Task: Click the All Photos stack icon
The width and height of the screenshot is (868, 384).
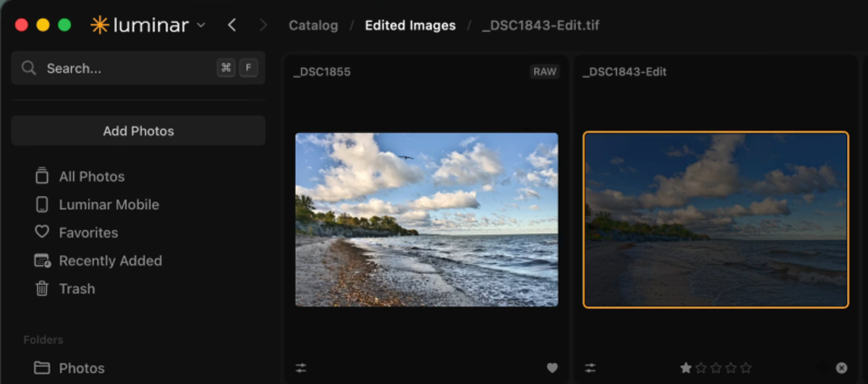Action: point(42,176)
